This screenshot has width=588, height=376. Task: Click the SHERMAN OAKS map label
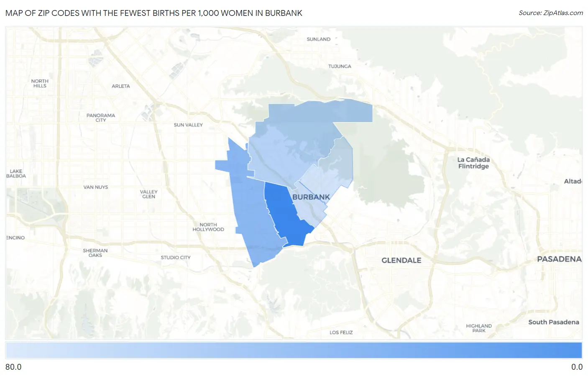pos(95,253)
